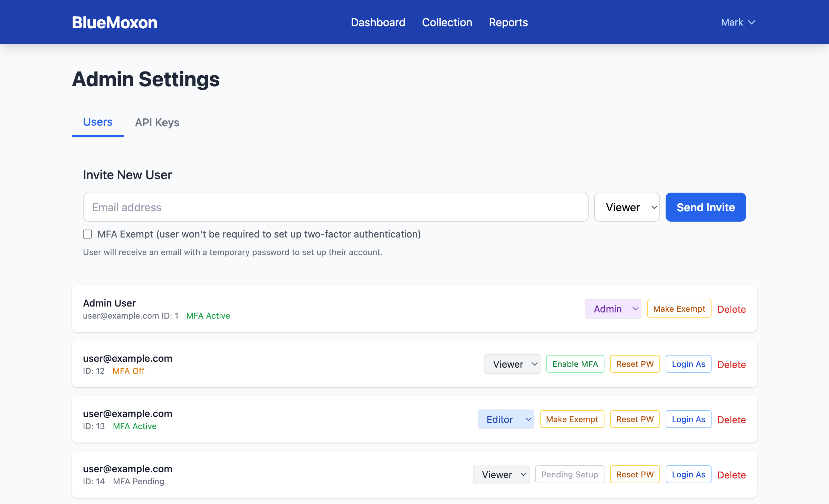Image resolution: width=829 pixels, height=504 pixels.
Task: Tick the MFA Exempt checkbox
Action: coord(87,234)
